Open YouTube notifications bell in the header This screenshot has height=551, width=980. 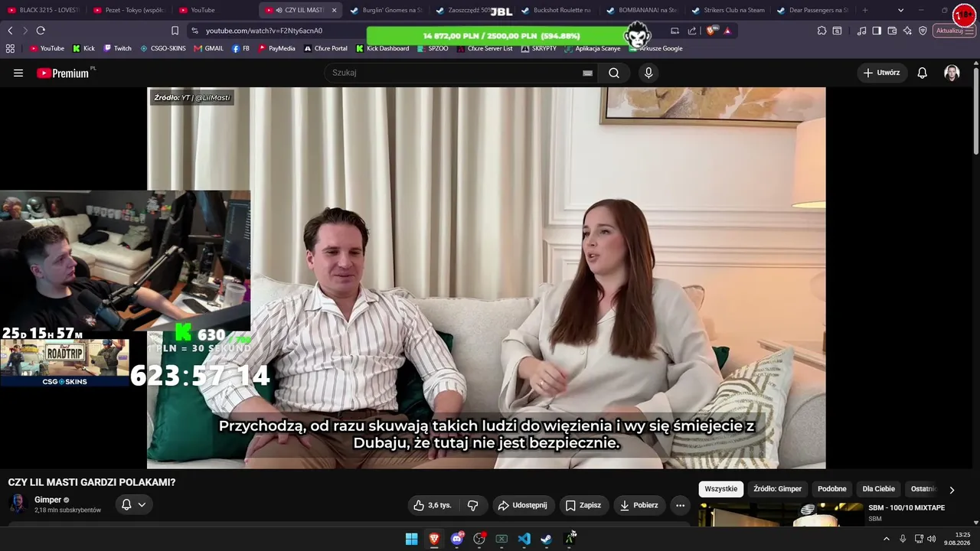click(923, 73)
